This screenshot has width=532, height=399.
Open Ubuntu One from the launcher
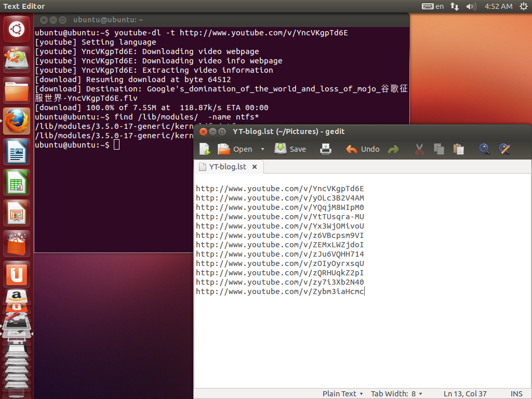17,274
